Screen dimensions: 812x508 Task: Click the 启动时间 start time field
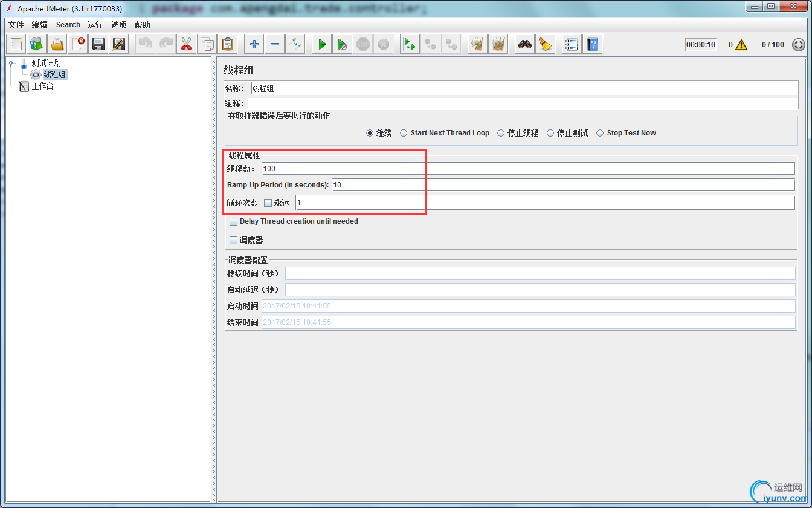528,306
